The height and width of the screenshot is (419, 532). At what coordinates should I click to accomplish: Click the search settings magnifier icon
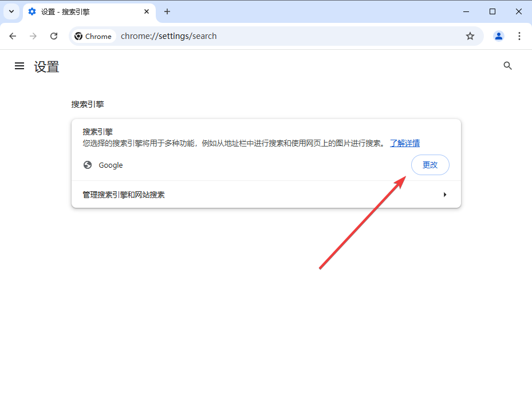[507, 65]
